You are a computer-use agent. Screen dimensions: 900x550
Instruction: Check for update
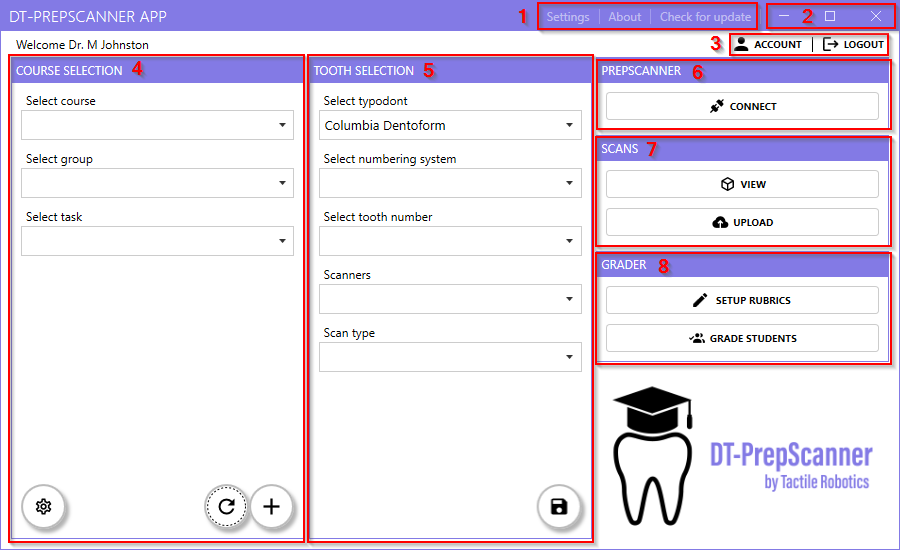pyautogui.click(x=705, y=17)
